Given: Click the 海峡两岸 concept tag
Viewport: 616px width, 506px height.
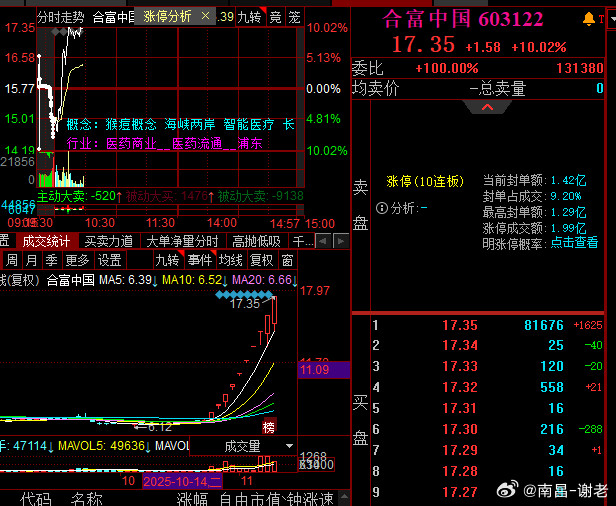Looking at the screenshot, I should pyautogui.click(x=190, y=125).
